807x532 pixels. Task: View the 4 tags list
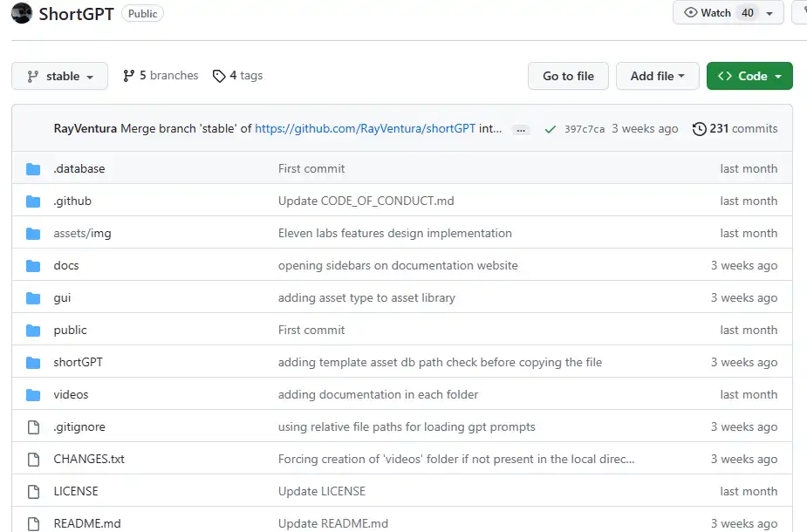[238, 76]
